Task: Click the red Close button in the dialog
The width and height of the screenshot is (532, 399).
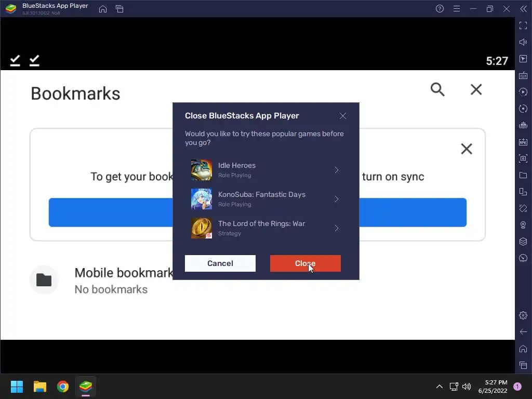Action: [305, 263]
